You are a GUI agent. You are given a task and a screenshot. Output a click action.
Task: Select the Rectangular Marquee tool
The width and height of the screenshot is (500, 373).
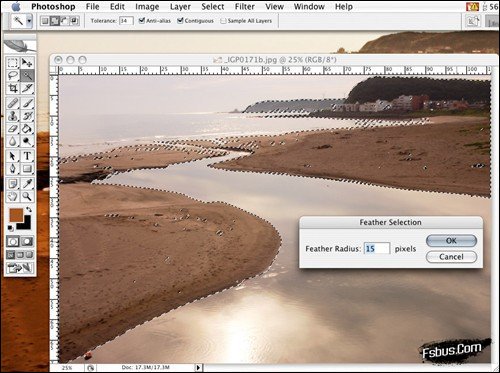(13, 63)
